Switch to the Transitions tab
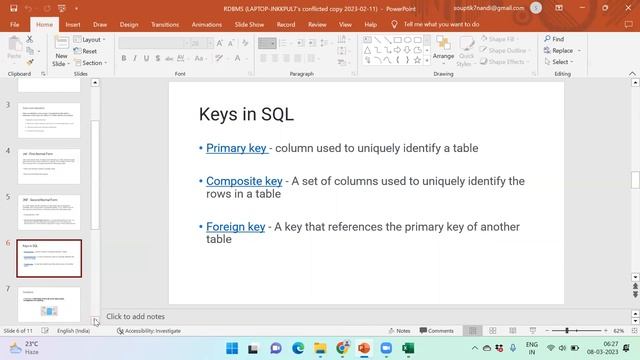640x360 pixels. click(165, 24)
